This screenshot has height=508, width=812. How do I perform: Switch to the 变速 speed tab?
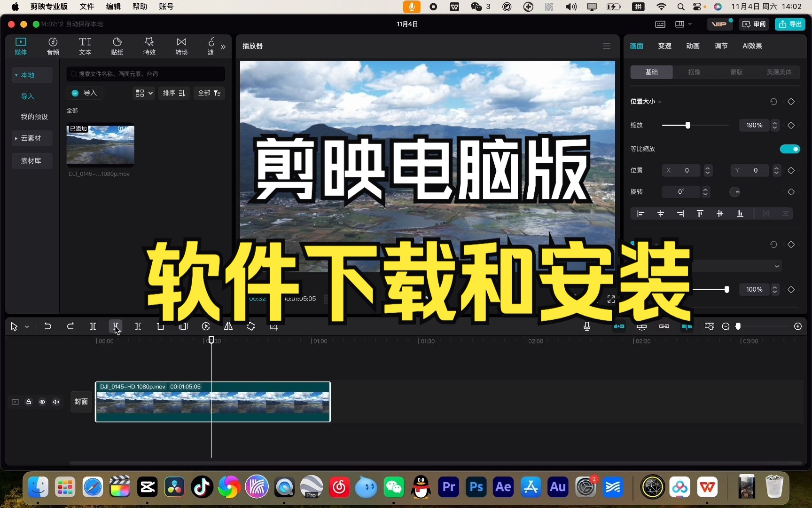pos(664,46)
